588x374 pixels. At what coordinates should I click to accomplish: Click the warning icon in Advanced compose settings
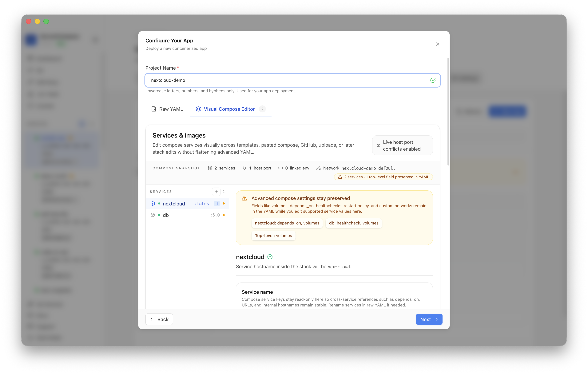(x=244, y=198)
